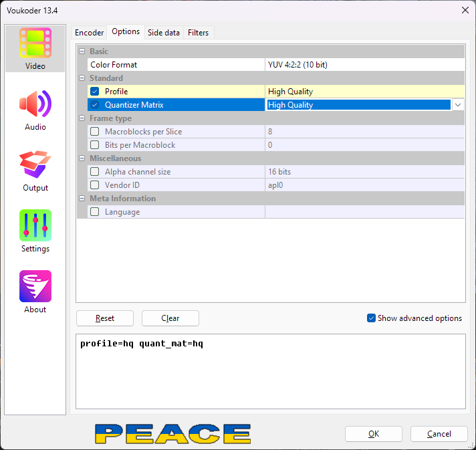Open the Video section icon
The height and width of the screenshot is (450, 476).
(35, 44)
